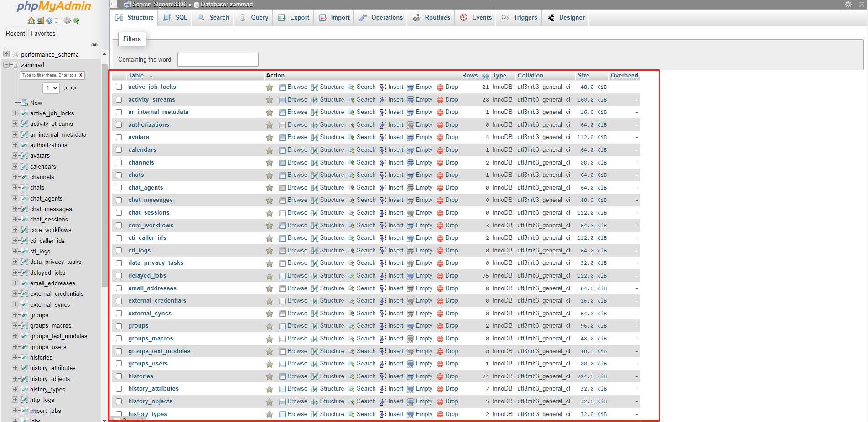Expand the delayed_jobs tree node
The image size is (868, 422).
[x=15, y=273]
